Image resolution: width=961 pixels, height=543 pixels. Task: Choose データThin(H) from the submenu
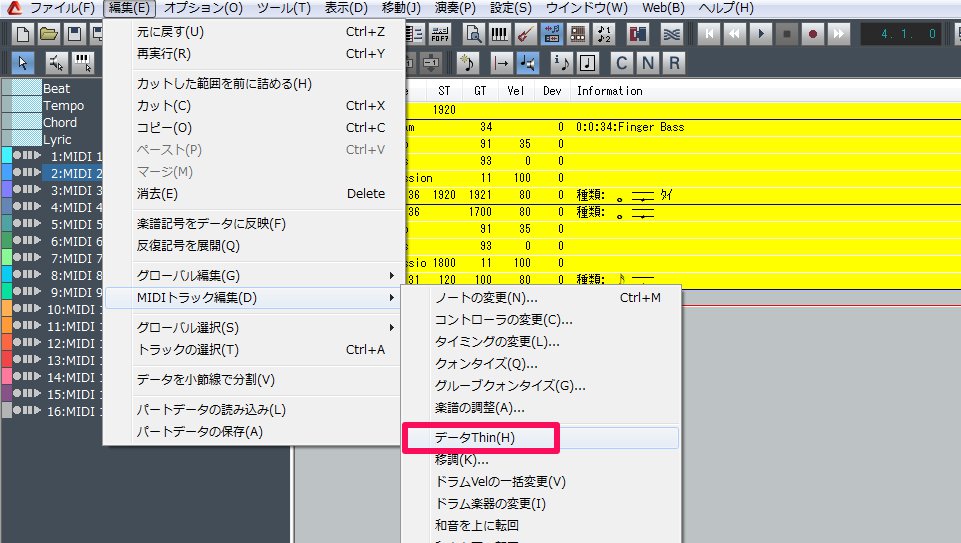coord(476,438)
